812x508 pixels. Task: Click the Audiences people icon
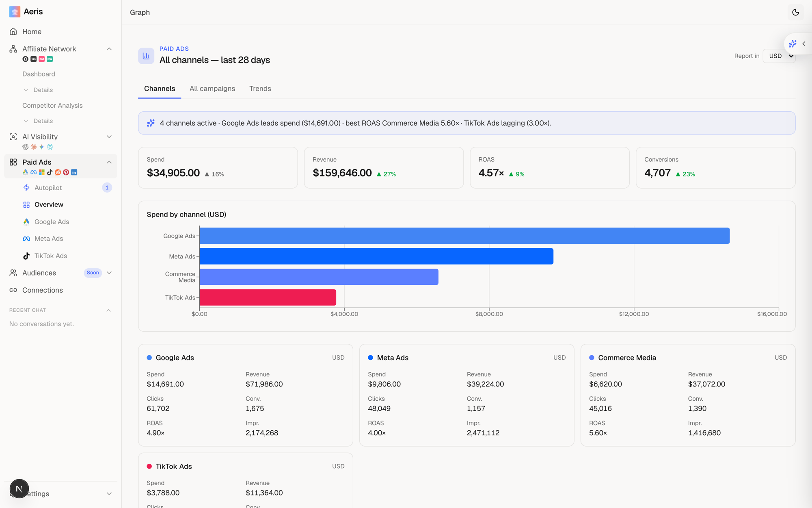pos(13,273)
